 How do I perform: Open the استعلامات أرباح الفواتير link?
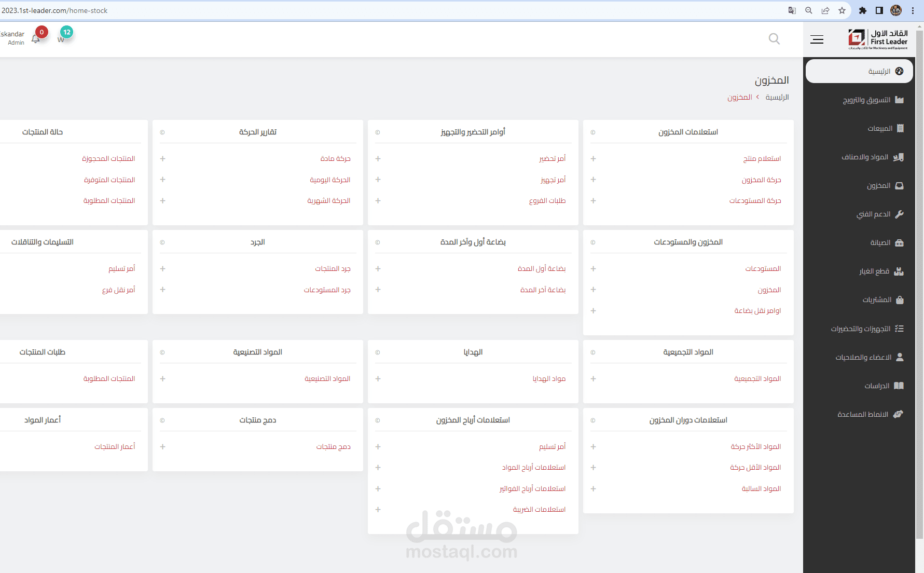coord(532,488)
